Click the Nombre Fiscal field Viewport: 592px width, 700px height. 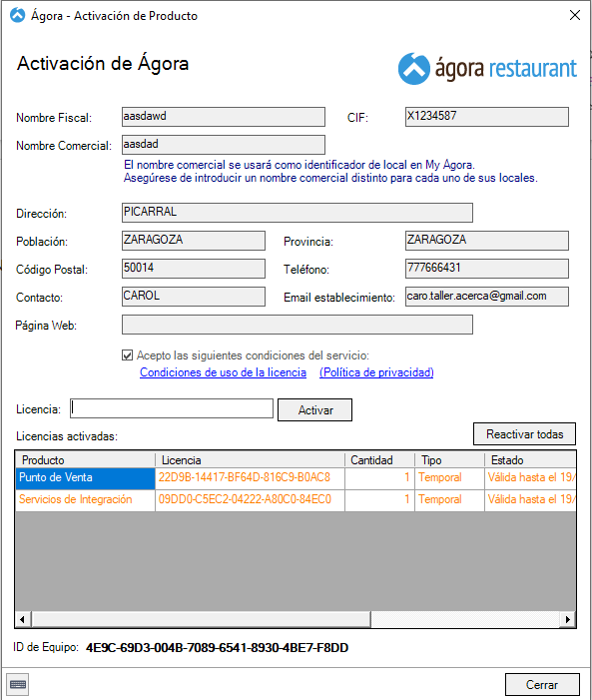(x=224, y=117)
